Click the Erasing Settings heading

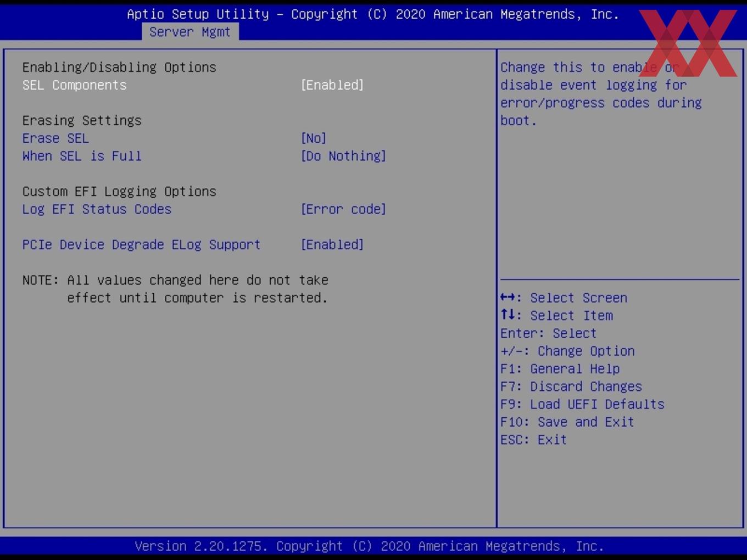82,120
